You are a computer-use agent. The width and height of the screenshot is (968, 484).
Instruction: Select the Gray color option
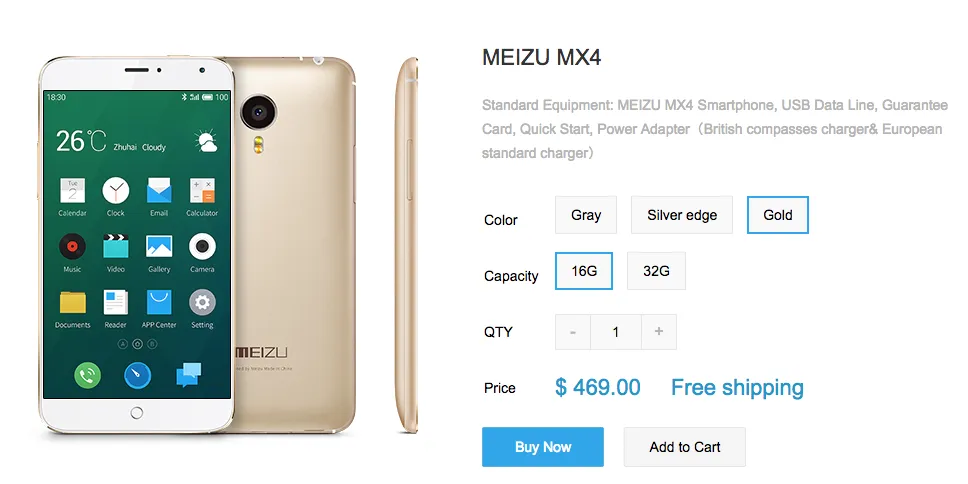586,215
